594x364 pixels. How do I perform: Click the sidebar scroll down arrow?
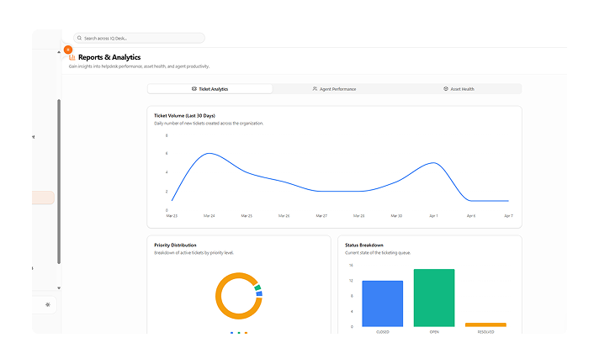pos(59,288)
